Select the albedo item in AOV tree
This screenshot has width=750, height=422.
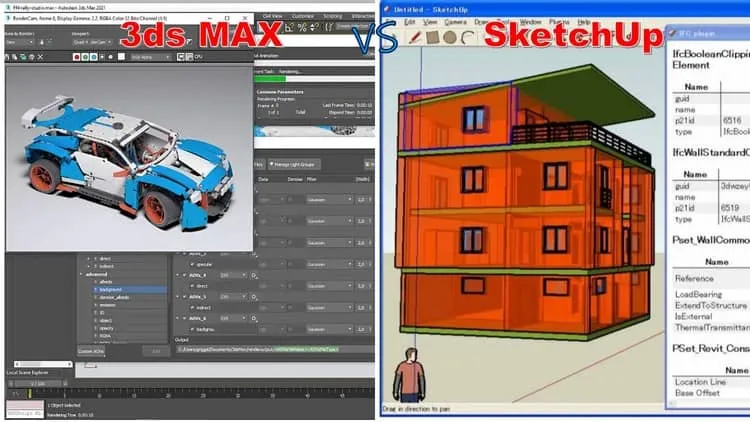106,282
